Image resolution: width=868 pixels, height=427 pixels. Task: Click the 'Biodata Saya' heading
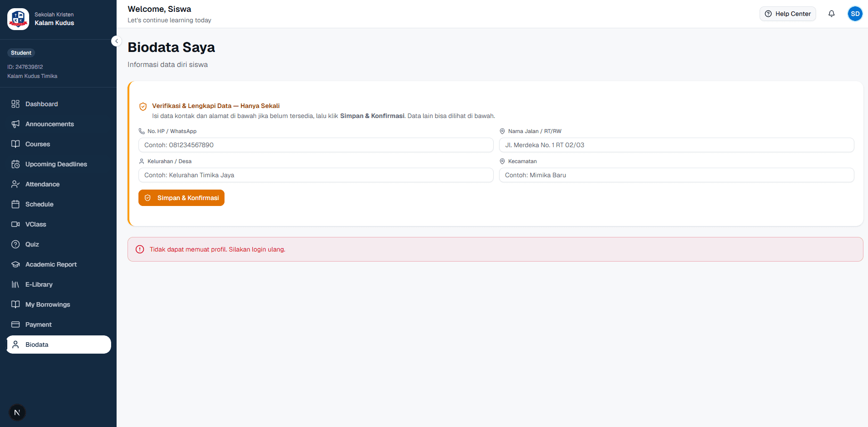coord(171,47)
